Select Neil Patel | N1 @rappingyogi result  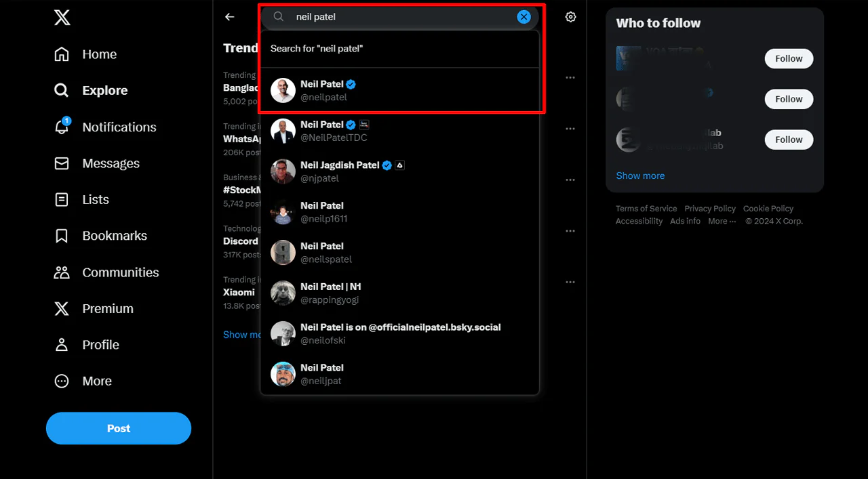tap(400, 293)
